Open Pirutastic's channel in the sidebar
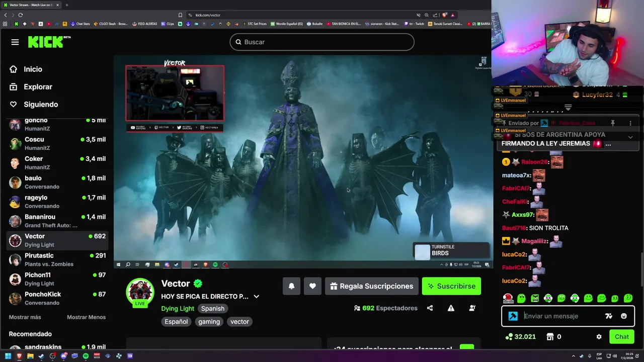This screenshot has width=644, height=362. [x=58, y=259]
